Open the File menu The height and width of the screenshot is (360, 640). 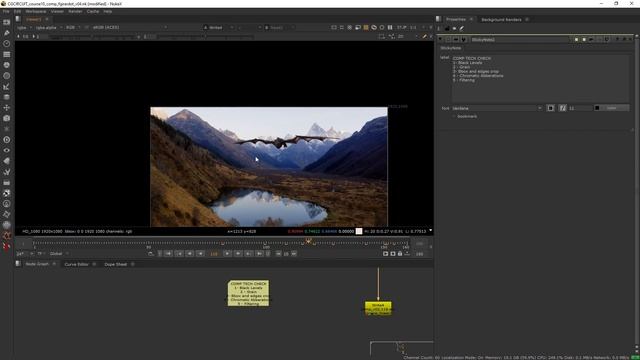point(6,11)
